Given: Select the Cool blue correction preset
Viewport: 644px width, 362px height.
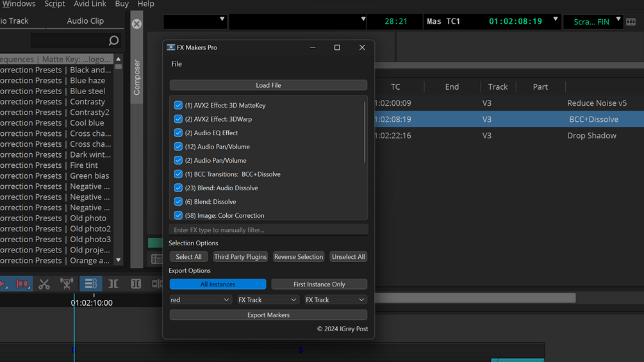Looking at the screenshot, I should point(56,123).
